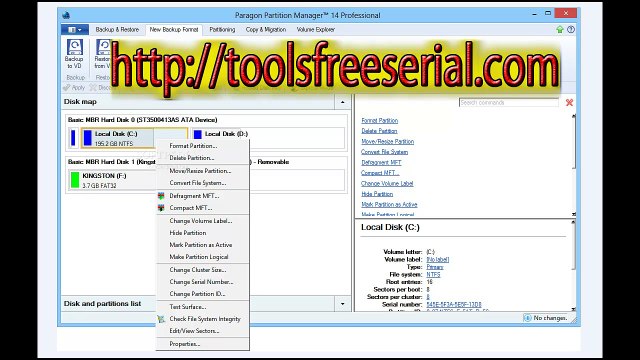Open the Partitioning tab

pyautogui.click(x=222, y=29)
